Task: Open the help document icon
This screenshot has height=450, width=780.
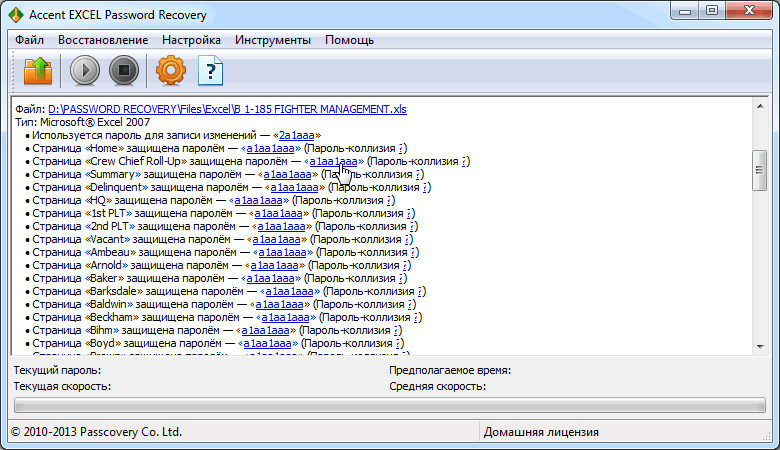Action: [x=212, y=72]
